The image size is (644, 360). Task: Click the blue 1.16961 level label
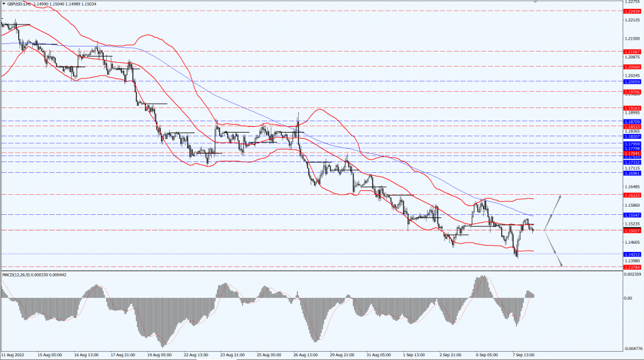coord(632,173)
